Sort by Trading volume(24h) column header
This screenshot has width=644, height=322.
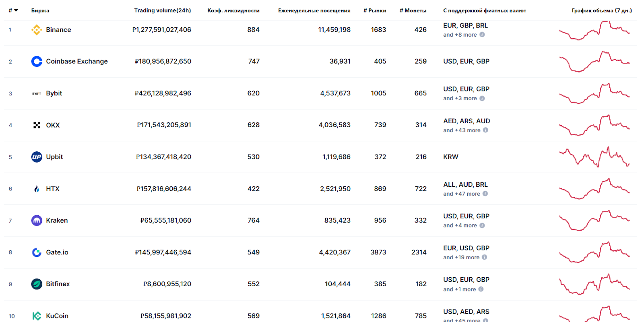(163, 10)
